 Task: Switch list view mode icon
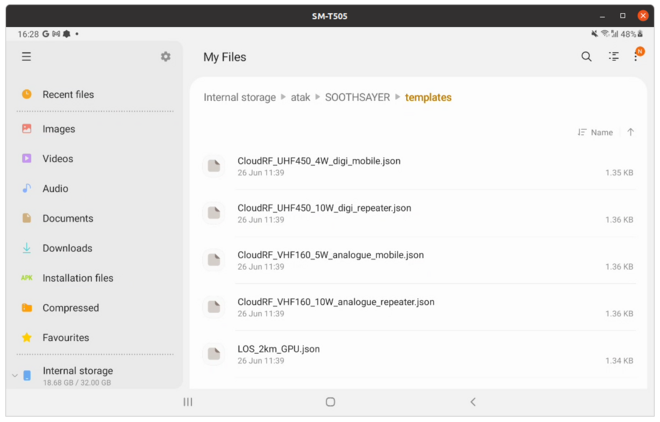pyautogui.click(x=613, y=56)
